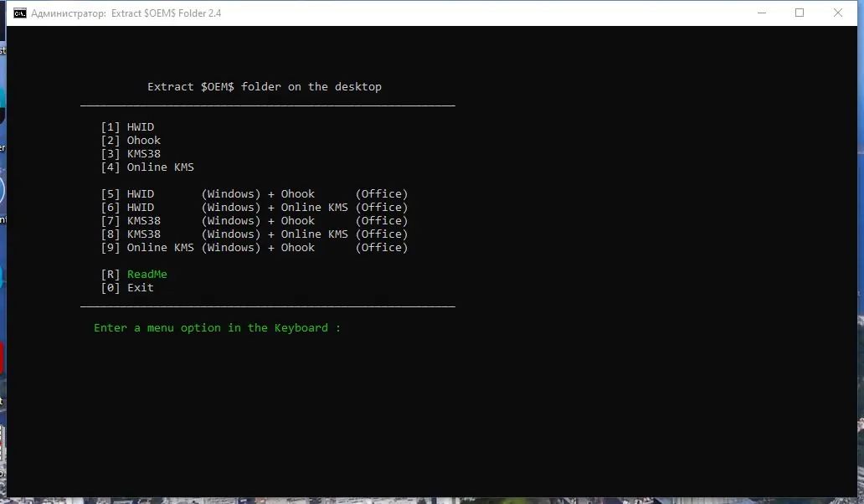Close the Extract $OEM$ Folder window

click(x=838, y=13)
